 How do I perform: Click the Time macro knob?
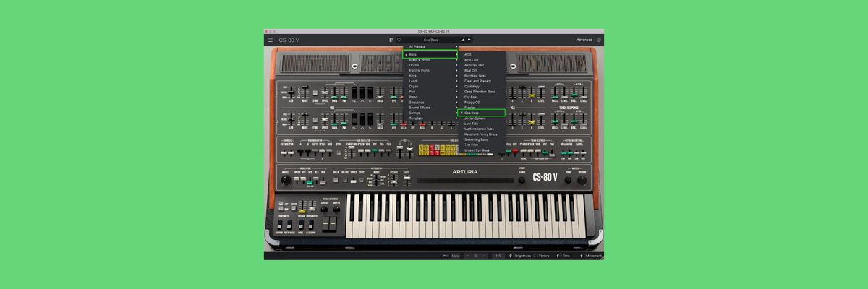[558, 256]
